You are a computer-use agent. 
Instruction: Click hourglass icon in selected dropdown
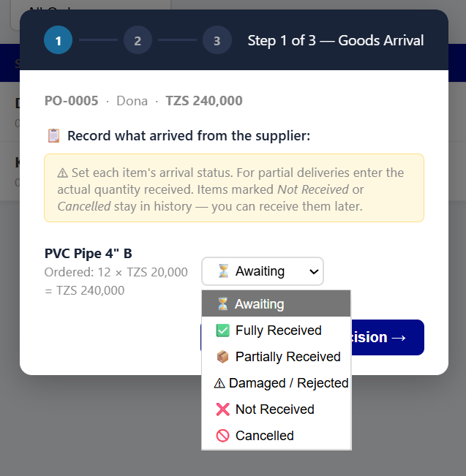point(223,271)
